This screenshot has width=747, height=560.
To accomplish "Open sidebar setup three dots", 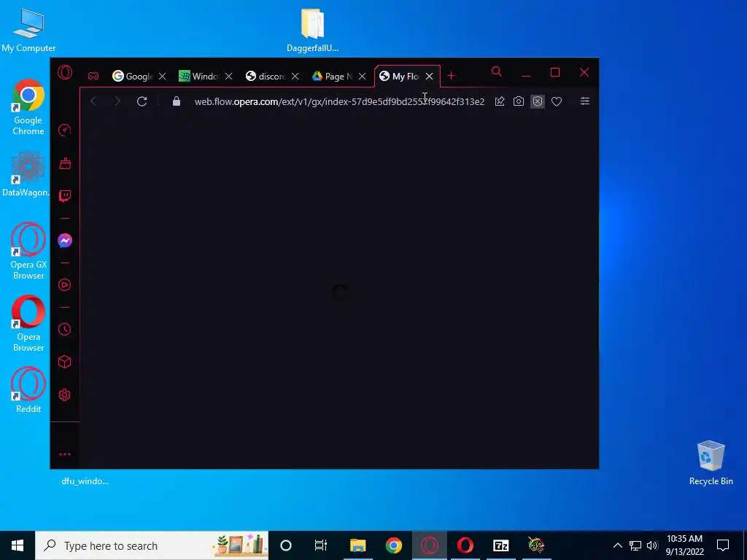I will pos(65,454).
